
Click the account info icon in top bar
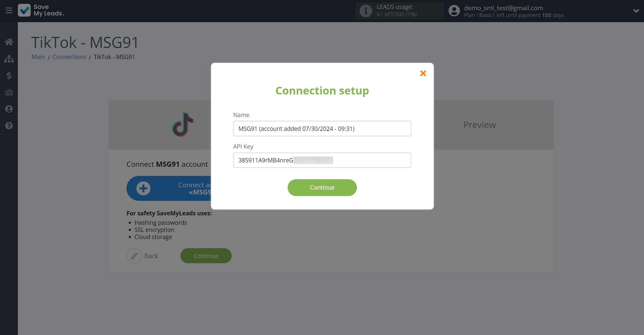click(453, 11)
